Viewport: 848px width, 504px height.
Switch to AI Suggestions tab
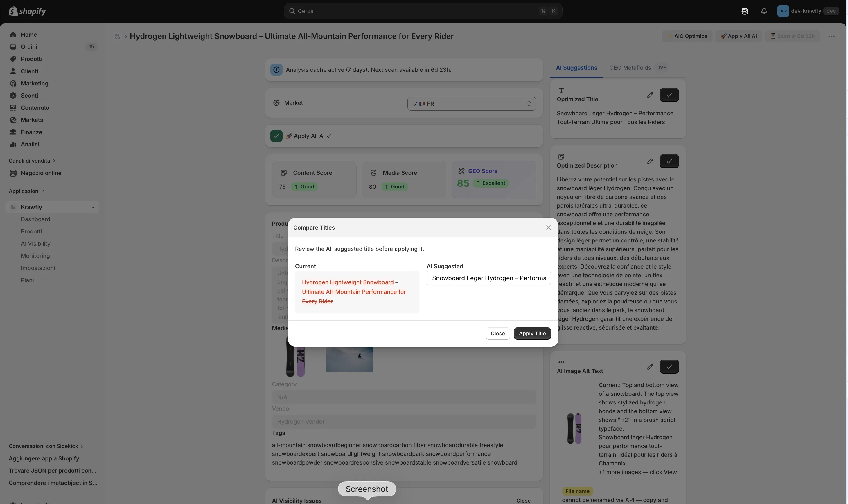[x=576, y=68]
